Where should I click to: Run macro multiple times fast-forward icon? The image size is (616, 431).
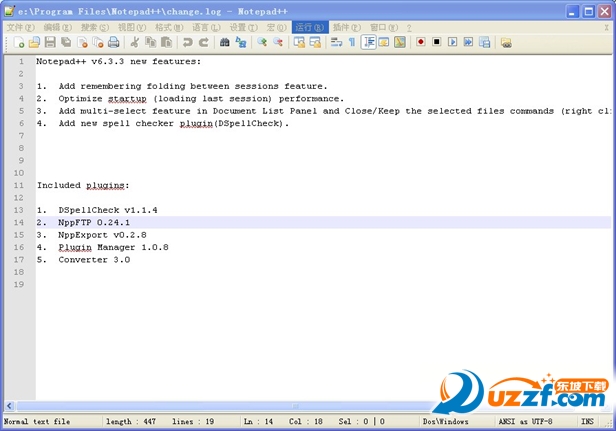pos(468,42)
